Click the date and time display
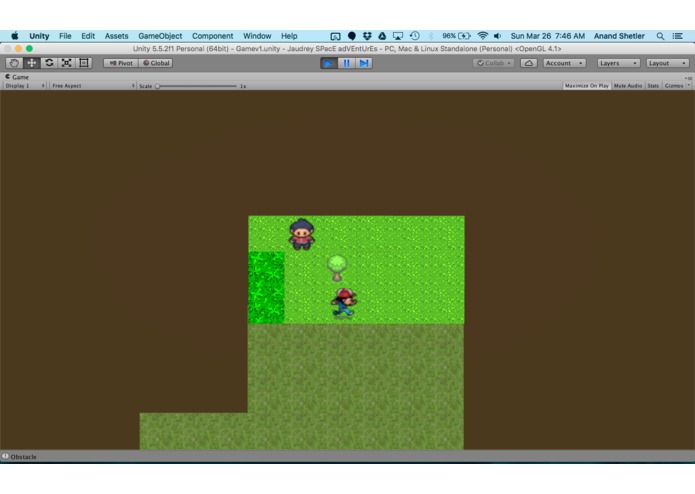Image resolution: width=695 pixels, height=494 pixels. pyautogui.click(x=547, y=36)
